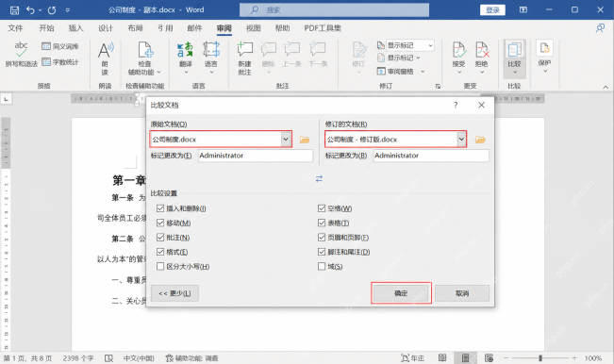Switch to the Home (开始) tab
The width and height of the screenshot is (614, 364).
[x=46, y=28]
